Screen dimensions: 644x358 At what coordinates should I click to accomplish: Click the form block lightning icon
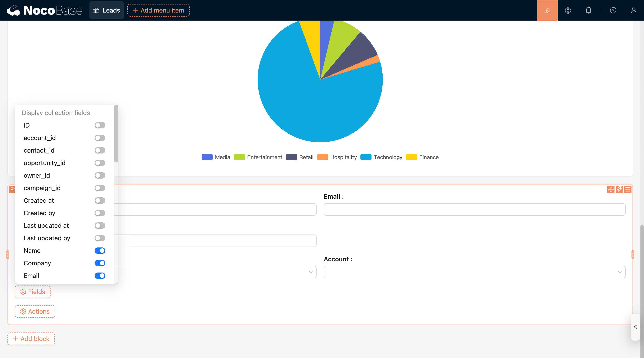[619, 189]
